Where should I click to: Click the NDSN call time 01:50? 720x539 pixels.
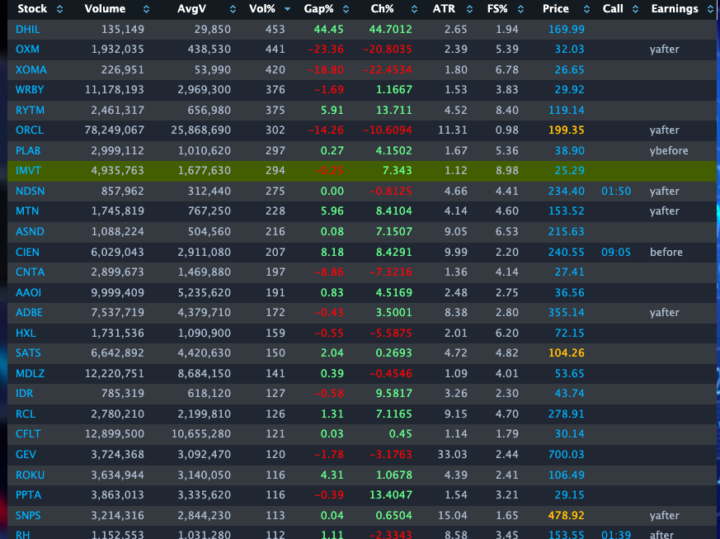[x=616, y=191]
